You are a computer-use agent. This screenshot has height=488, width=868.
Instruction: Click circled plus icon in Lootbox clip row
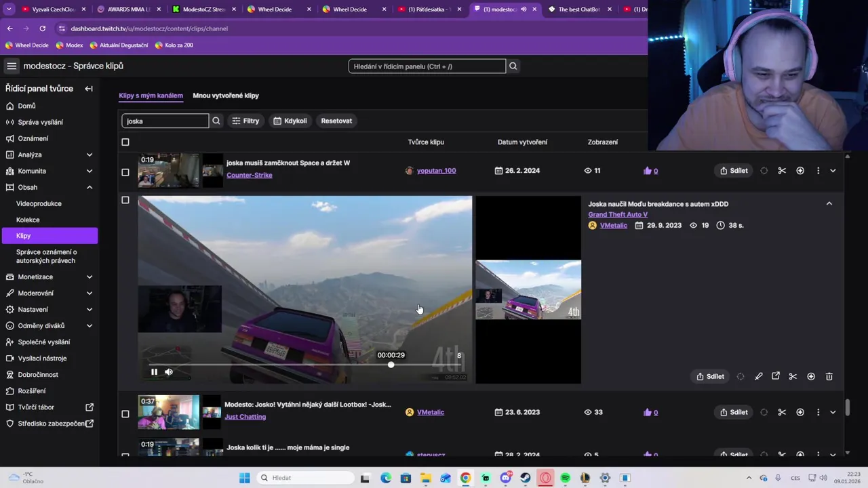point(800,412)
